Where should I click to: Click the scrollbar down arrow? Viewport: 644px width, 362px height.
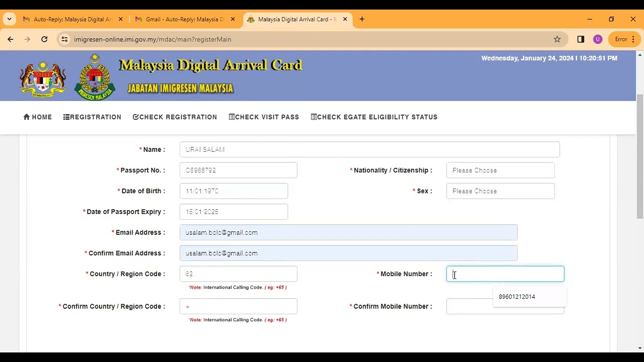[x=640, y=348]
